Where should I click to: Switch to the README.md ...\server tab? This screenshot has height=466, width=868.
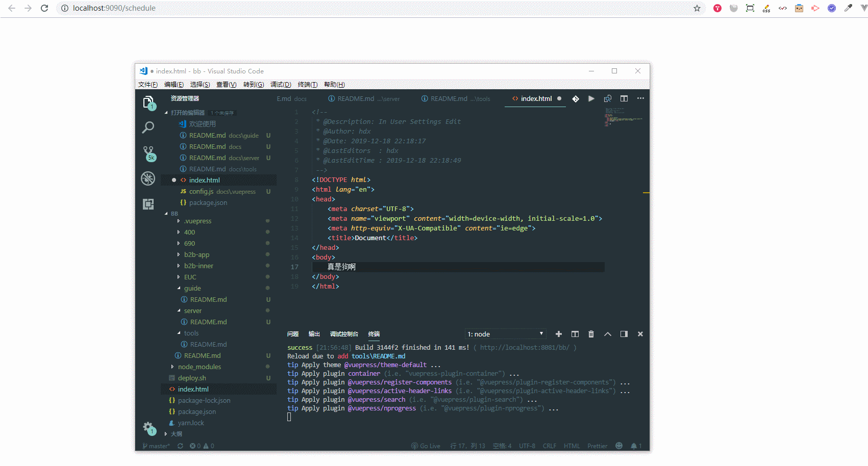tap(364, 99)
